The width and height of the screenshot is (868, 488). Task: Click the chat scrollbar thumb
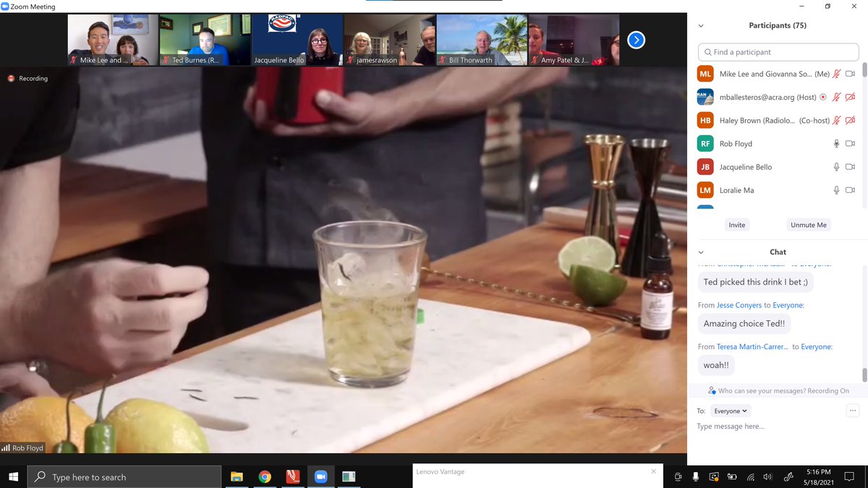864,374
